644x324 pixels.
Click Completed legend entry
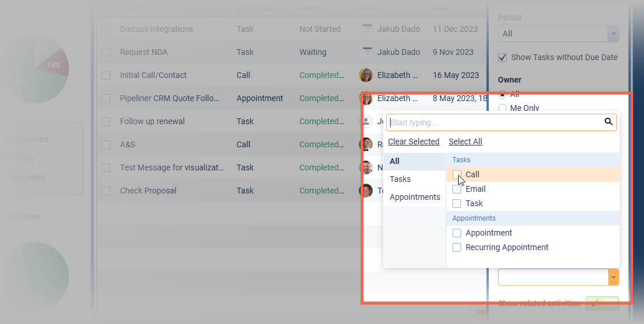click(27, 178)
